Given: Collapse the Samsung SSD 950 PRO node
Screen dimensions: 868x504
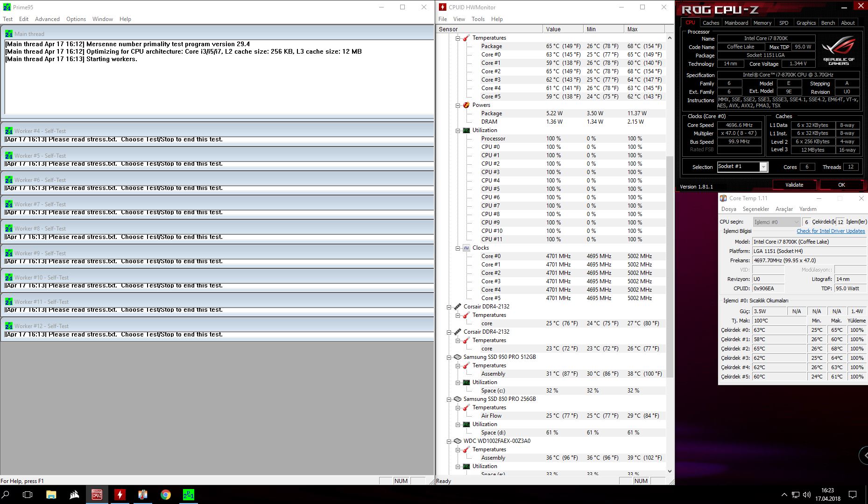Looking at the screenshot, I should 449,357.
